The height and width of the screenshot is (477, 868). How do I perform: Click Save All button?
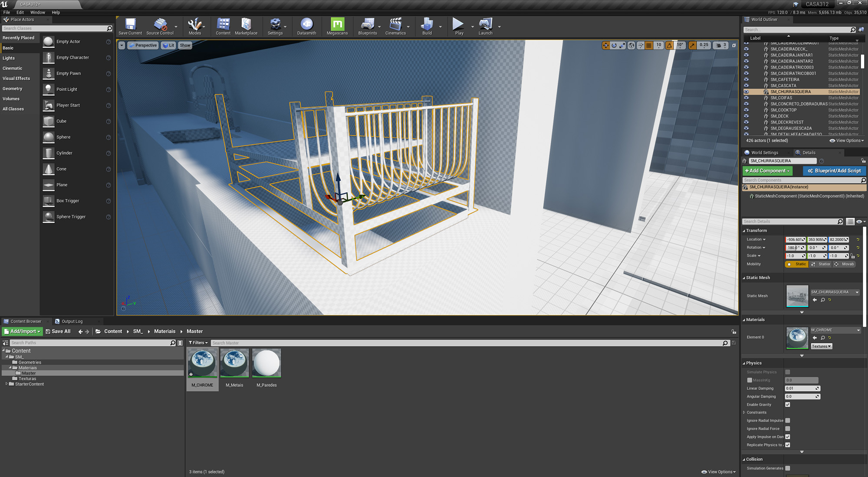pyautogui.click(x=58, y=332)
